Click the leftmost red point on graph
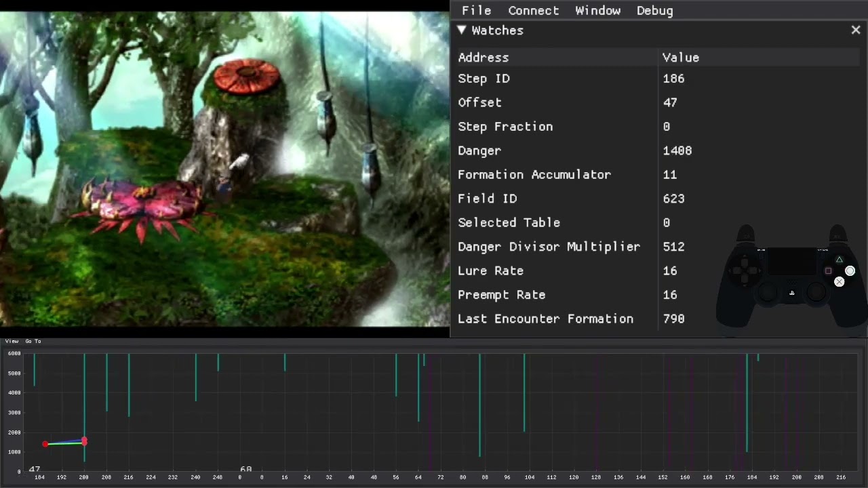 click(x=45, y=444)
